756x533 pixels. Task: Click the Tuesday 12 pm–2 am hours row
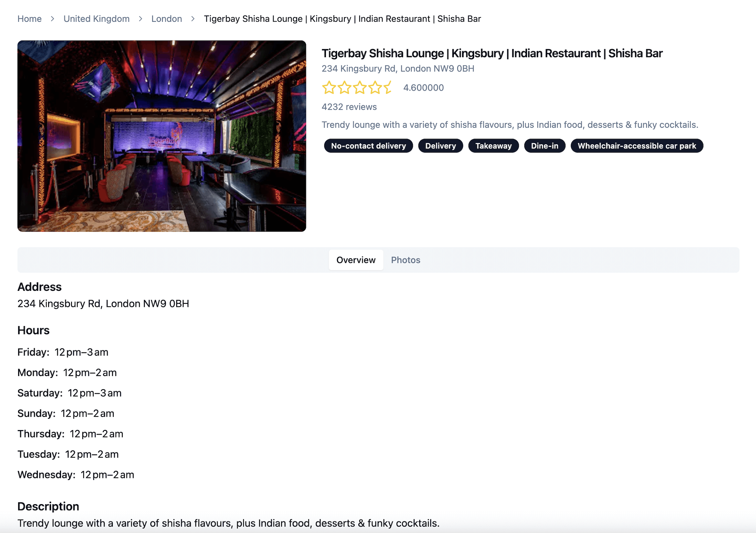68,454
